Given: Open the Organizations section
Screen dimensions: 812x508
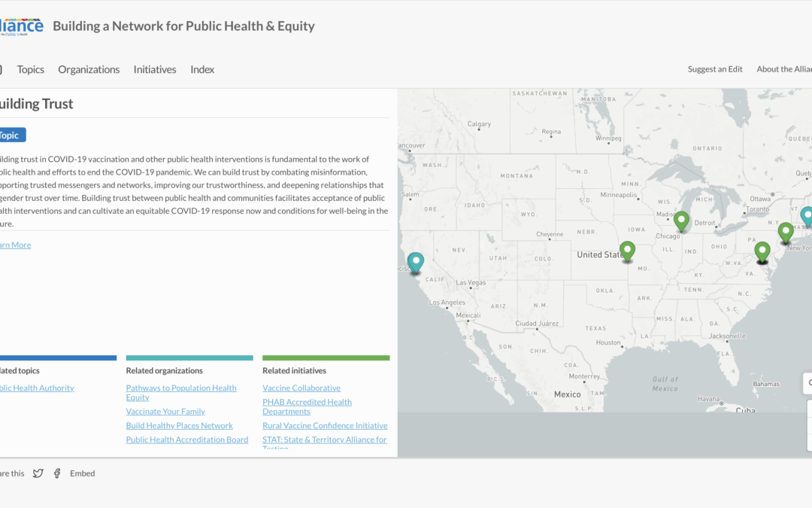Looking at the screenshot, I should 89,68.
